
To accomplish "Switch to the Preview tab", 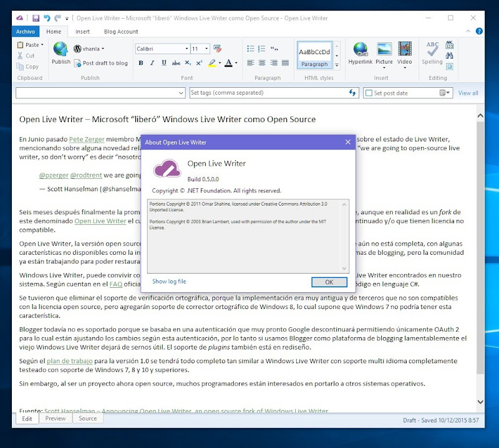I will coord(56,419).
